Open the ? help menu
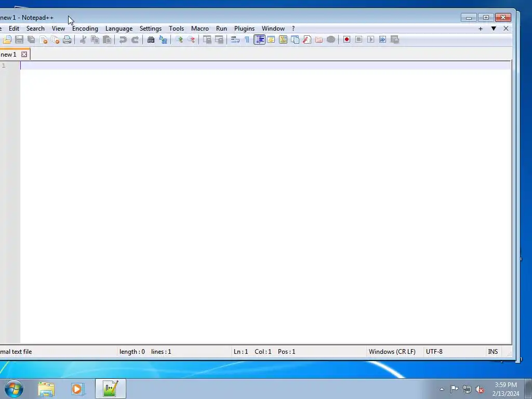532x399 pixels. [x=294, y=29]
